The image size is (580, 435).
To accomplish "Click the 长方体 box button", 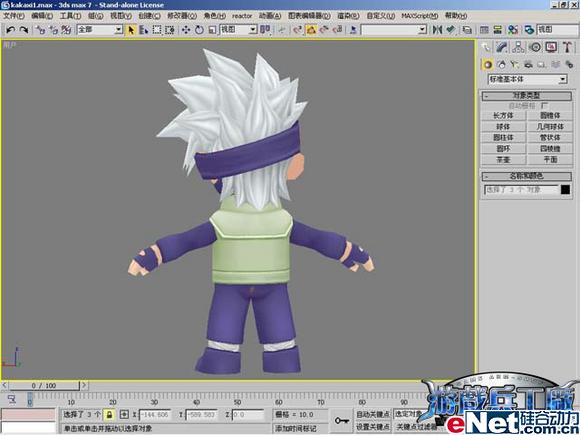I will click(503, 115).
